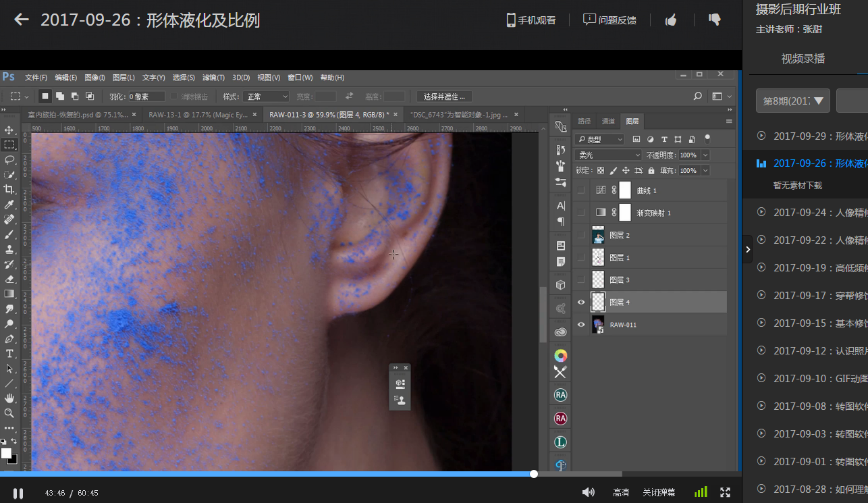Open the marquee tool preset dropdown
Image resolution: width=868 pixels, height=503 pixels.
coord(18,97)
